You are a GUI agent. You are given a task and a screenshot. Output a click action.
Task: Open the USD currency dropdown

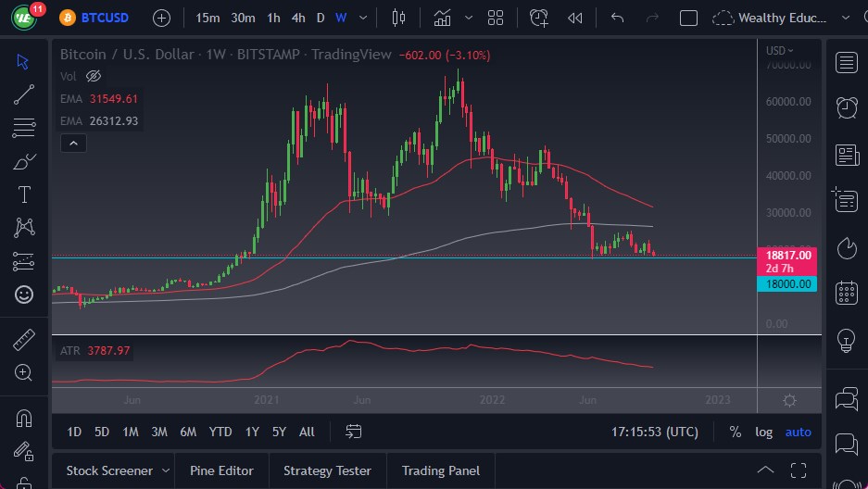[x=780, y=50]
